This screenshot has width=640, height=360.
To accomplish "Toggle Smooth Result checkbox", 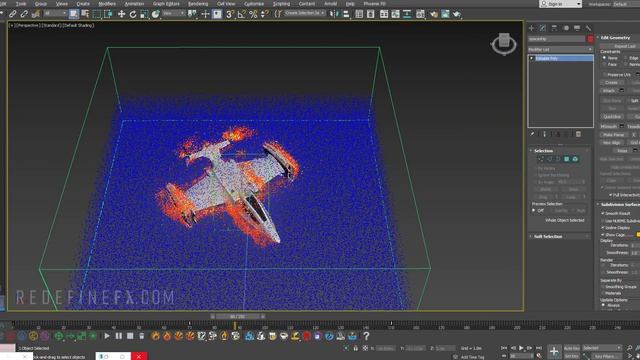I will click(603, 213).
